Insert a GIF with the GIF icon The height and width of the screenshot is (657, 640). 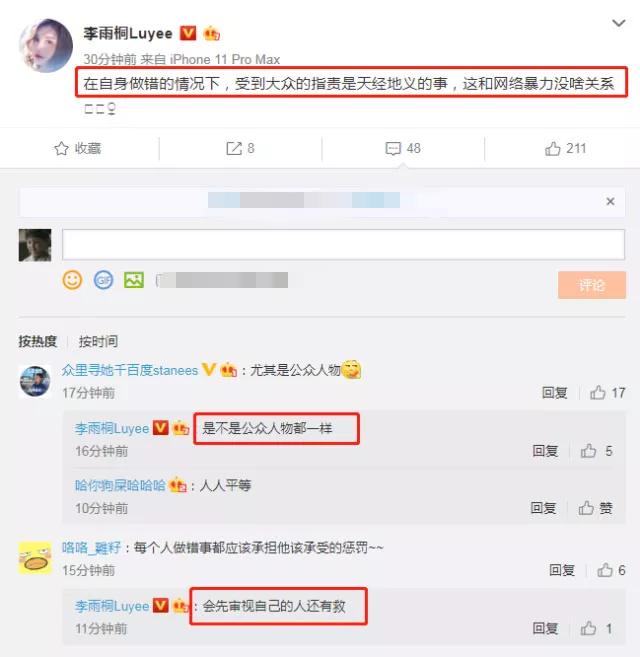104,280
